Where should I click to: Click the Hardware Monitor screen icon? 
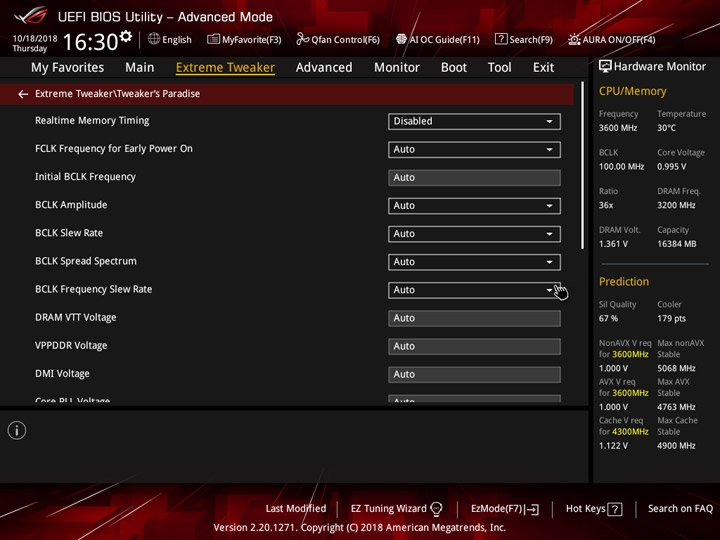605,67
